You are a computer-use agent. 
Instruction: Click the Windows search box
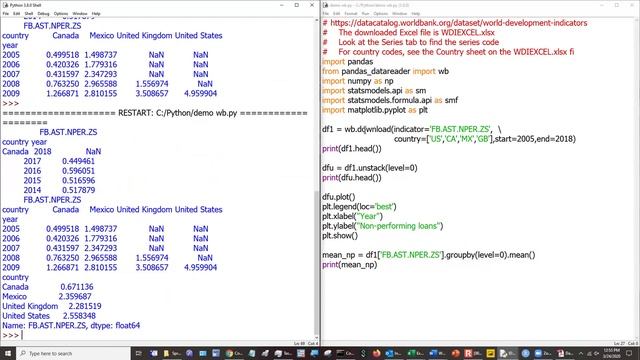click(73, 353)
